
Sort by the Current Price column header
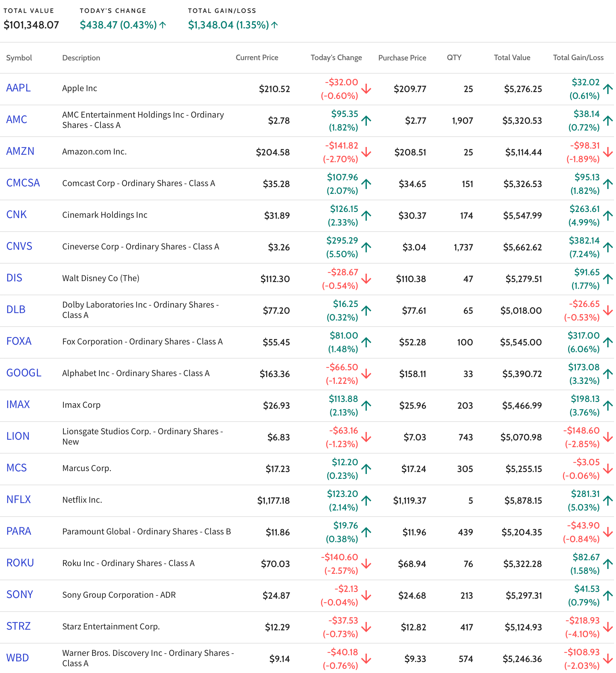click(257, 58)
